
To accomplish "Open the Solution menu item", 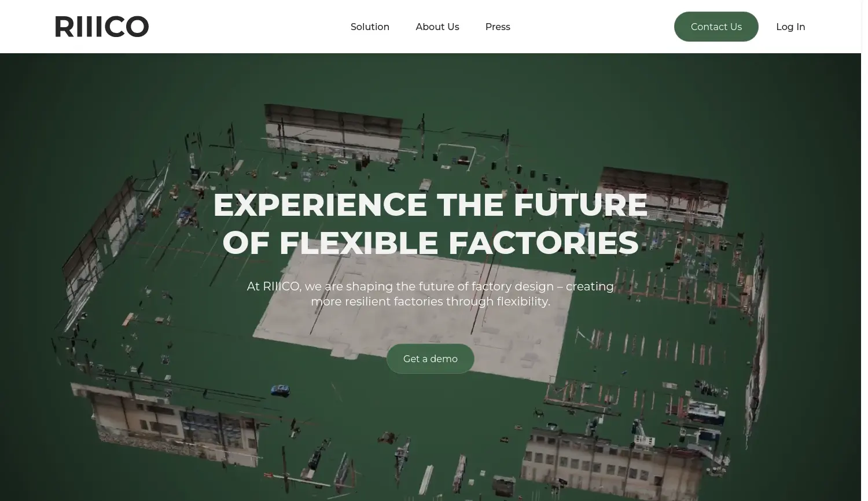I will [x=370, y=27].
